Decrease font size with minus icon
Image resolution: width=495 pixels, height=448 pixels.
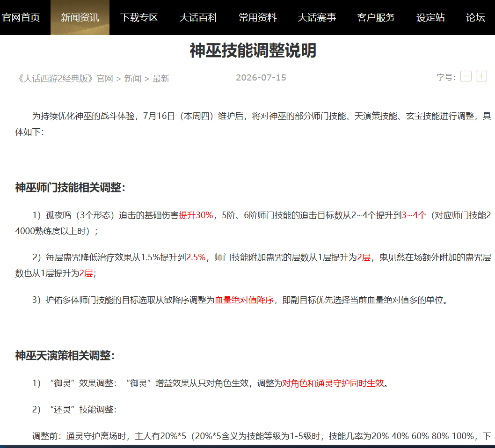(466, 76)
